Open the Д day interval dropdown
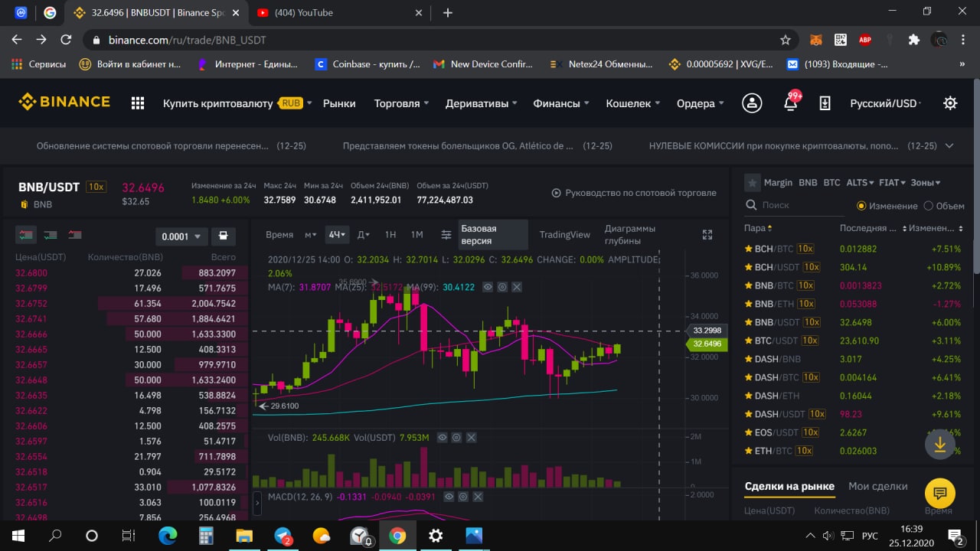Screen dimensions: 980x551 tap(364, 235)
